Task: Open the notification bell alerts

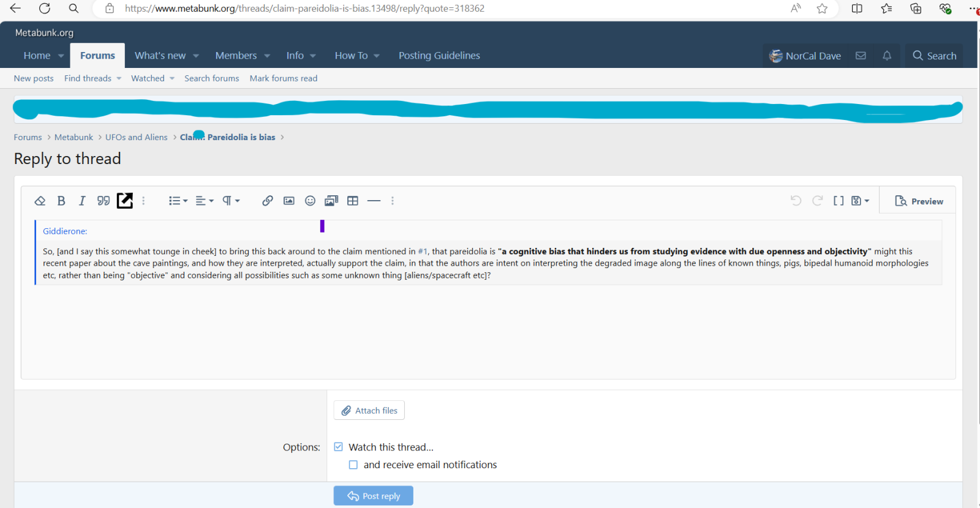Action: pos(886,56)
